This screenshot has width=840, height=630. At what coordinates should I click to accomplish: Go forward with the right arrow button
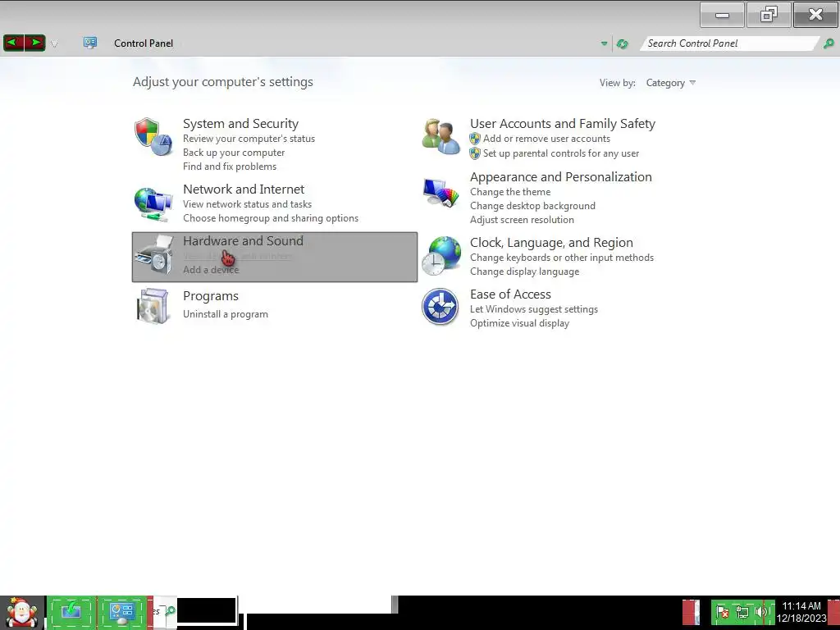[x=34, y=43]
